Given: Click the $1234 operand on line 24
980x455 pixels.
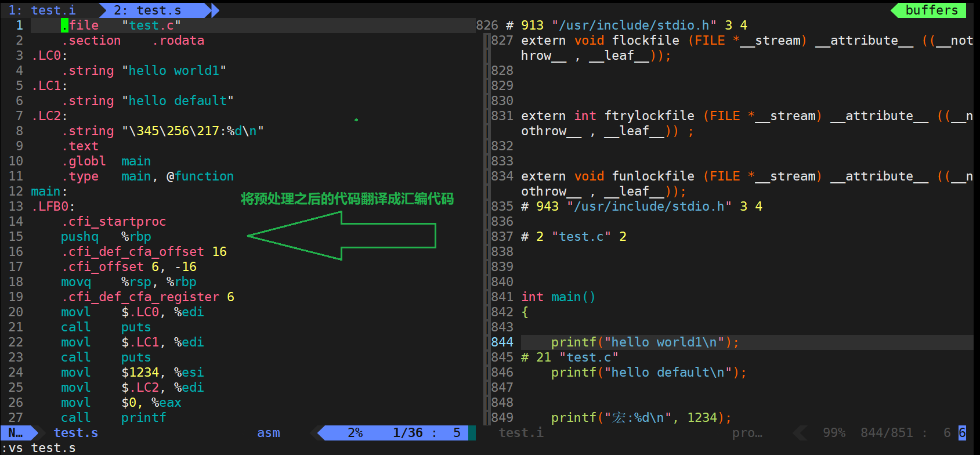Looking at the screenshot, I should 140,372.
